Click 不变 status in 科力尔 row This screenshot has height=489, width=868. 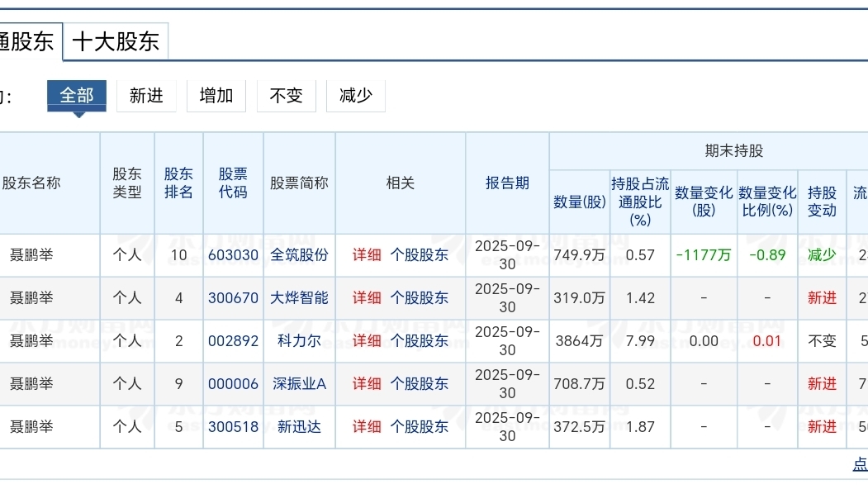[822, 341]
